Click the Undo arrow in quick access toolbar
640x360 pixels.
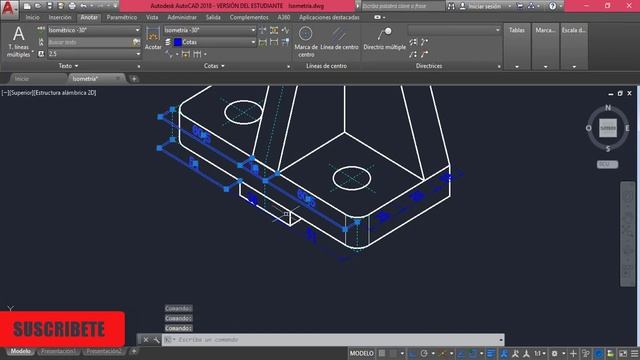pos(84,6)
